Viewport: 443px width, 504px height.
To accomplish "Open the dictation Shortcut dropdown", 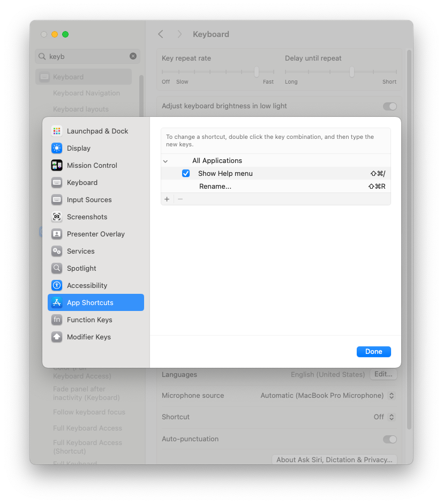I will [x=392, y=417].
